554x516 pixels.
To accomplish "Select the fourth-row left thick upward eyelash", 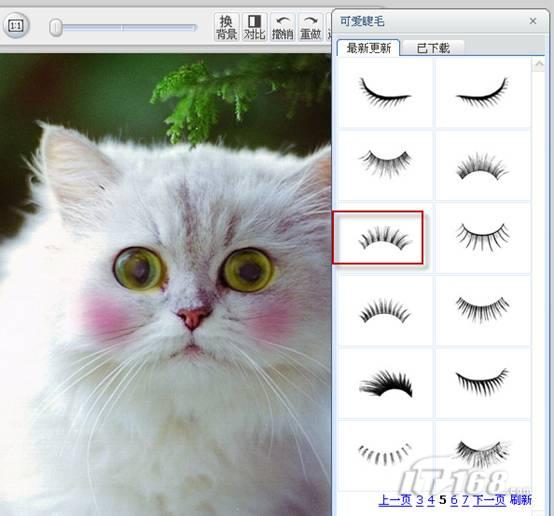I will 385,311.
